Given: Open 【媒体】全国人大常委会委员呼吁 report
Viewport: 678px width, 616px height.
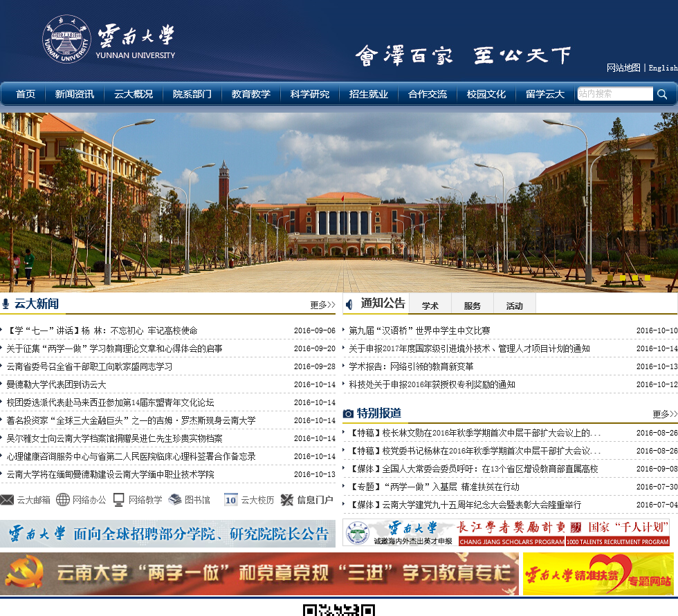Looking at the screenshot, I should tap(473, 469).
